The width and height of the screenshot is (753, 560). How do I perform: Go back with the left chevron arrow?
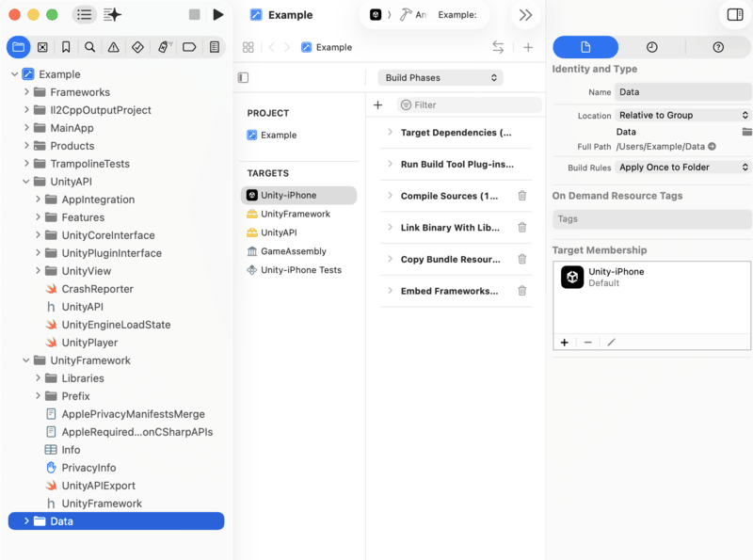pos(272,47)
